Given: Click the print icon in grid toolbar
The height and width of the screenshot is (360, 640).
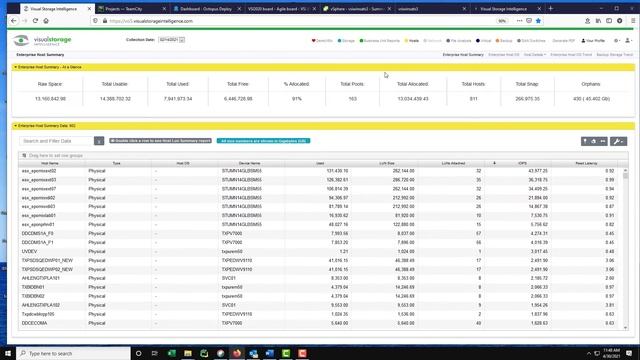Looking at the screenshot, I should pos(593,141).
